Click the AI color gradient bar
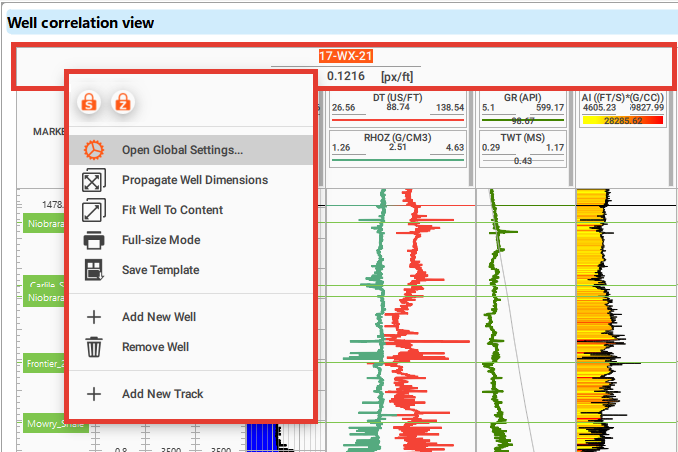Screen dimensions: 678x452 tap(623, 120)
